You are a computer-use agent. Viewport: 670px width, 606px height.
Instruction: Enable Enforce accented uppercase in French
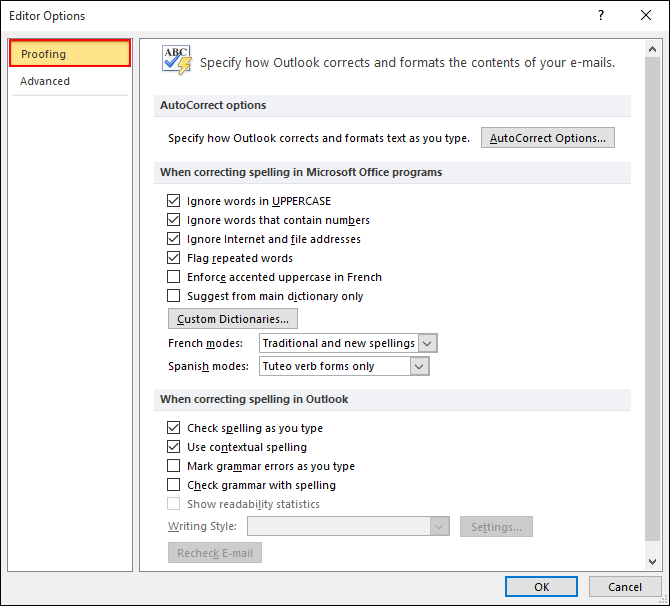(x=173, y=277)
